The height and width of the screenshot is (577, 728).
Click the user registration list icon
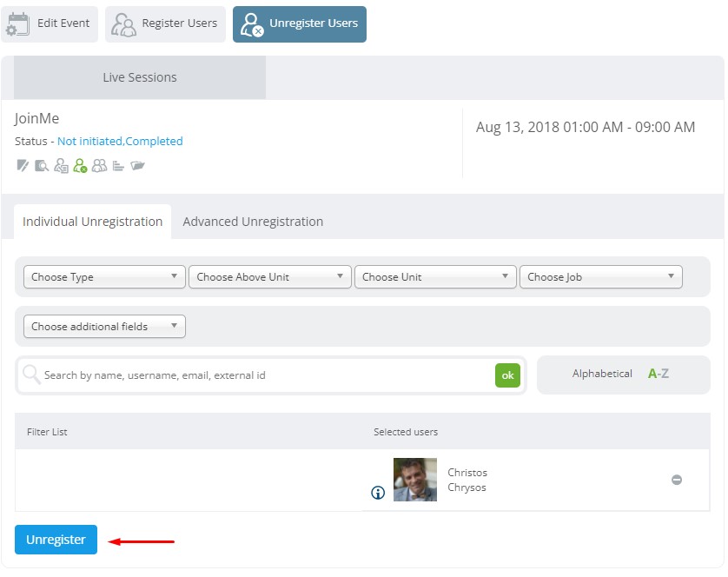[x=61, y=165]
